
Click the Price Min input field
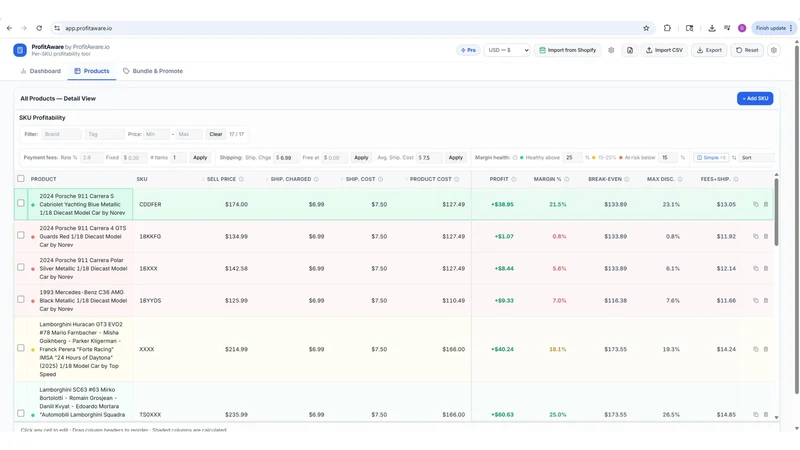point(156,134)
